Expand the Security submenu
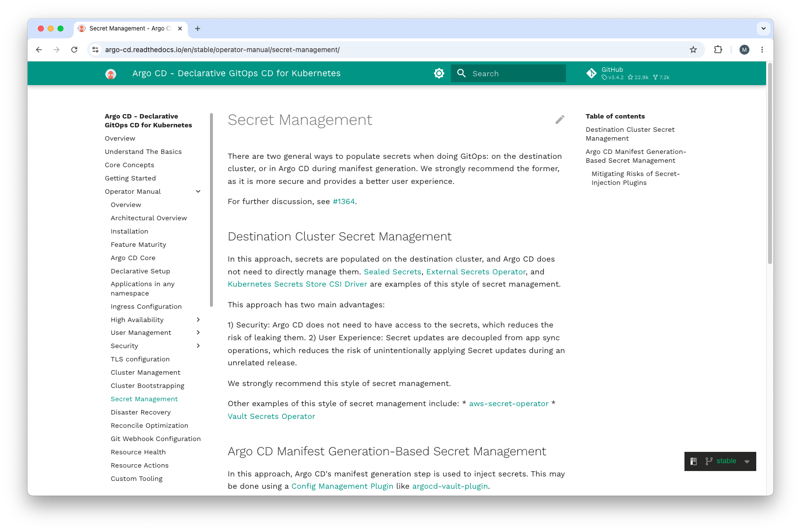The image size is (801, 532). (x=198, y=346)
